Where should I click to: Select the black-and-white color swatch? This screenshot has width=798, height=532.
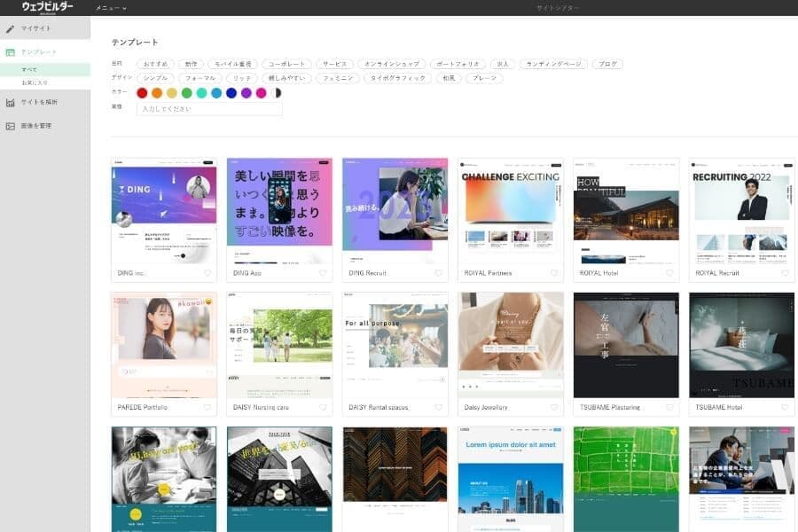277,92
